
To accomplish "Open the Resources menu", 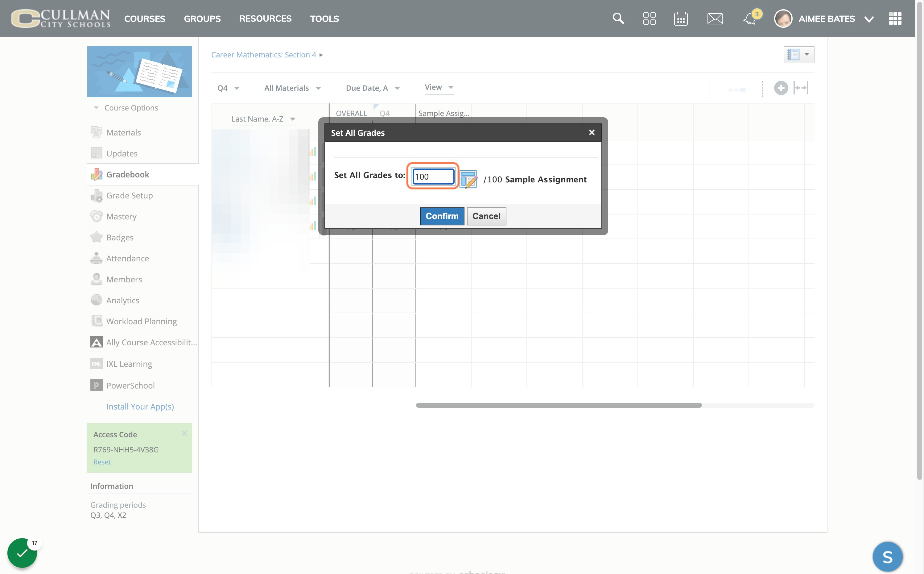I will [265, 19].
